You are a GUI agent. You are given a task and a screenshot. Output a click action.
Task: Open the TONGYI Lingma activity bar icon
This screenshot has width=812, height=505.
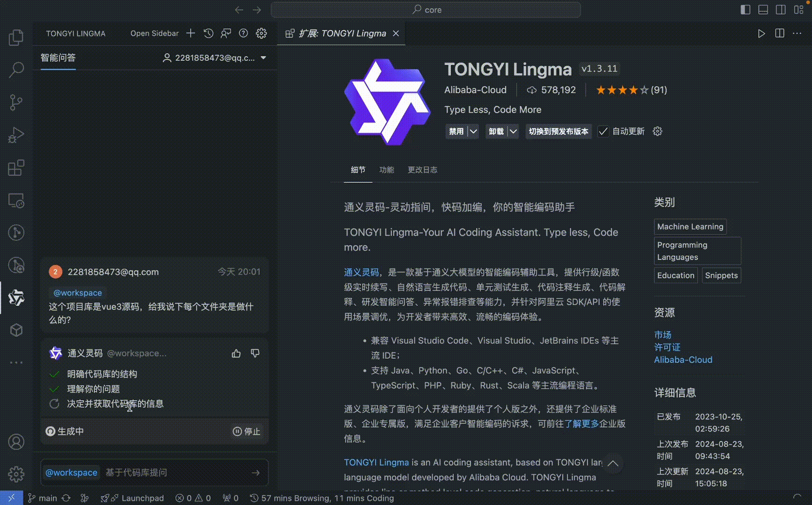16,298
